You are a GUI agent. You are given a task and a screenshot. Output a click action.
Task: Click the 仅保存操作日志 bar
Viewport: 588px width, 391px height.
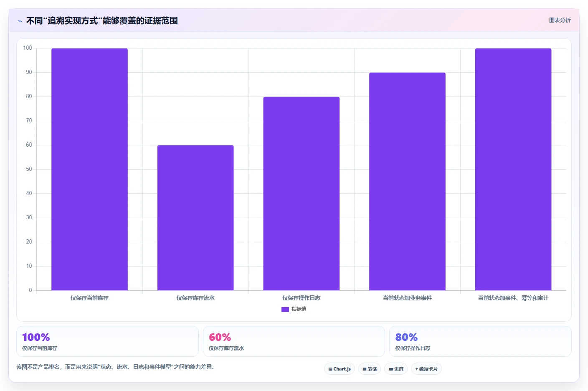click(301, 193)
